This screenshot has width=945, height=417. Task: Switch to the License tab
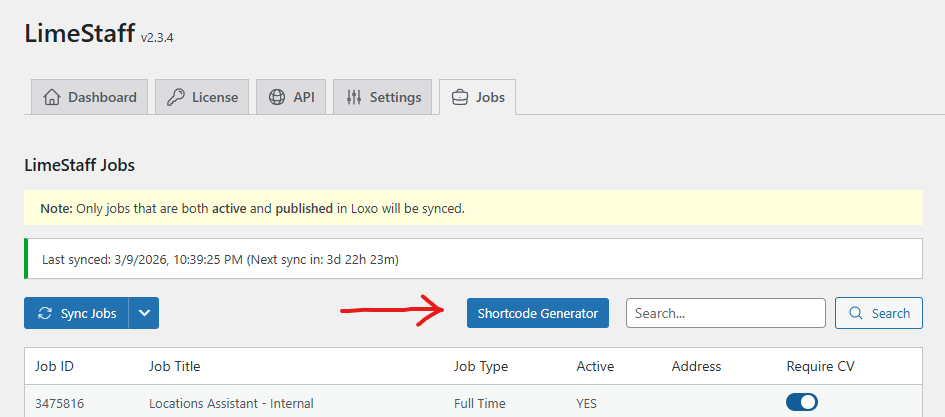(x=202, y=97)
